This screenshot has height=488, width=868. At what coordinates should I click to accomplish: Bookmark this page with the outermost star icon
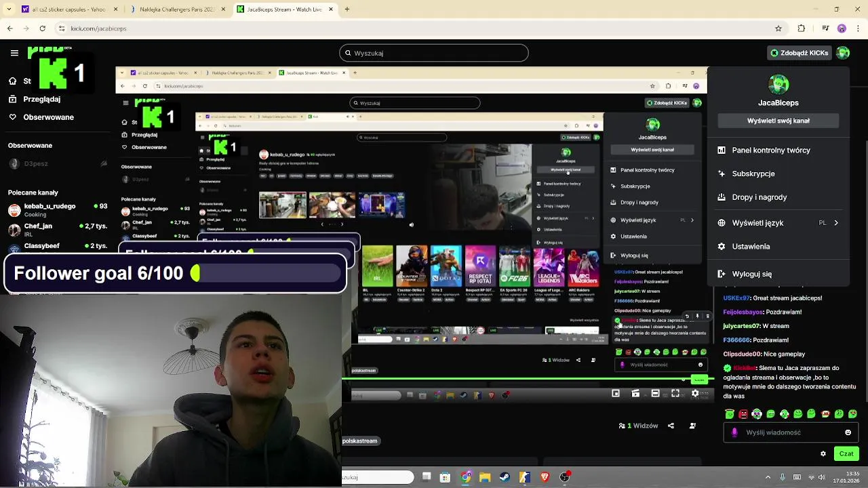click(778, 28)
